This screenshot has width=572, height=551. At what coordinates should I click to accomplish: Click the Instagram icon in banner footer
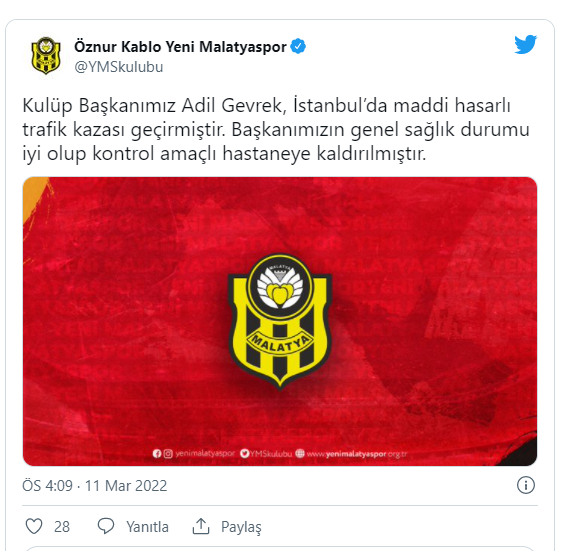(168, 454)
